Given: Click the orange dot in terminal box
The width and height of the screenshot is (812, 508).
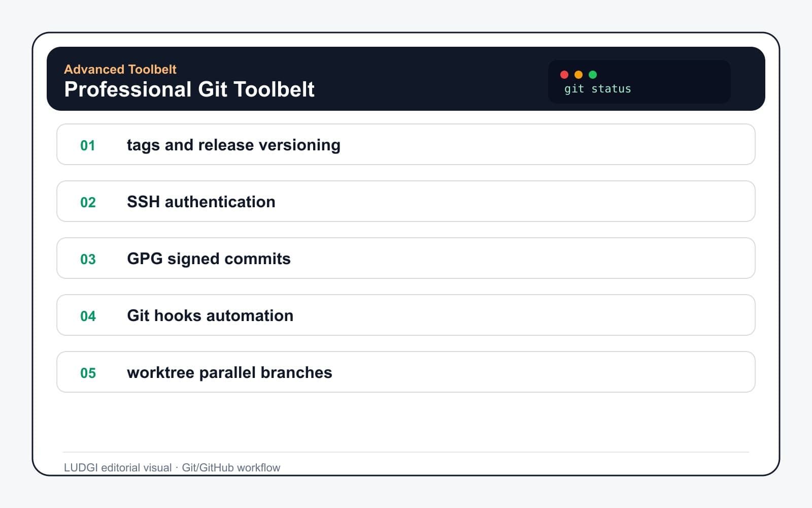Looking at the screenshot, I should [x=579, y=75].
